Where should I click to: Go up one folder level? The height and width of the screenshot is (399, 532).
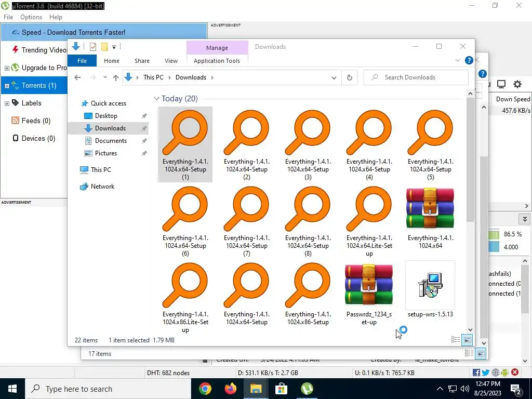(116, 77)
